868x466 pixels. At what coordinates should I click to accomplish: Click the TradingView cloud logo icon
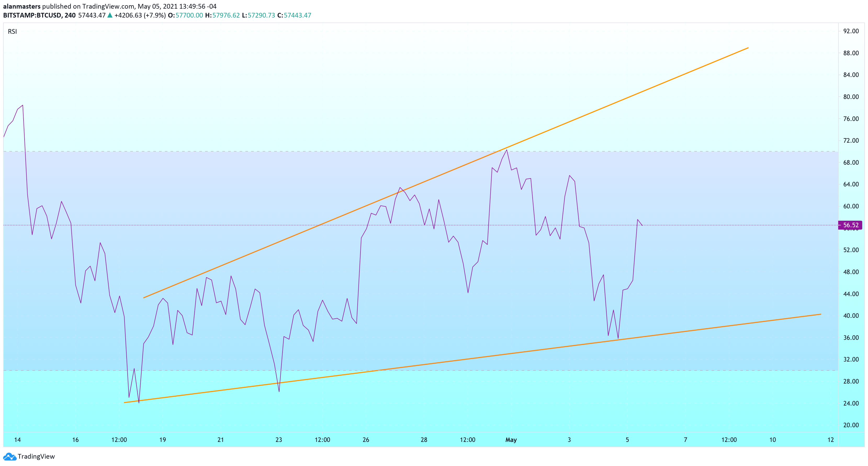coord(9,457)
